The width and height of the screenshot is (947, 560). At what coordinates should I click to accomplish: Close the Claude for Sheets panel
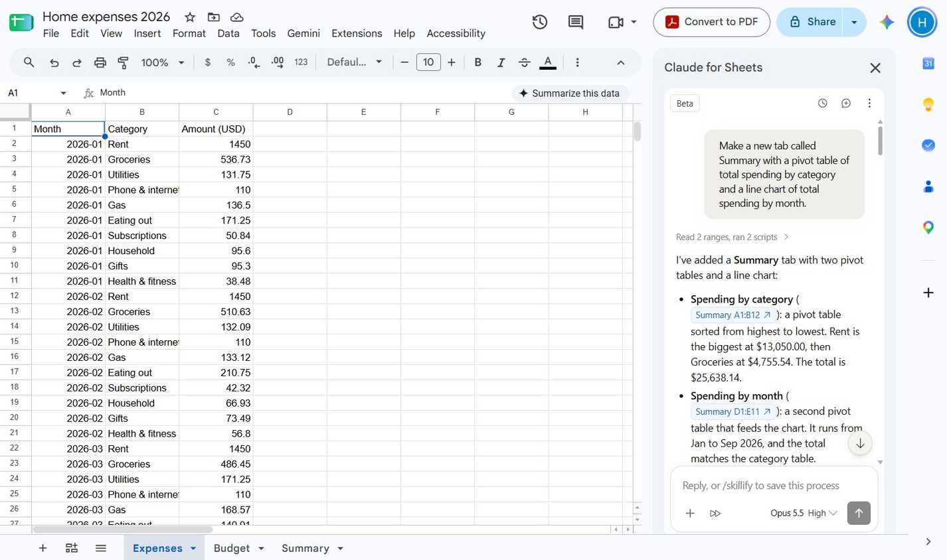point(875,68)
